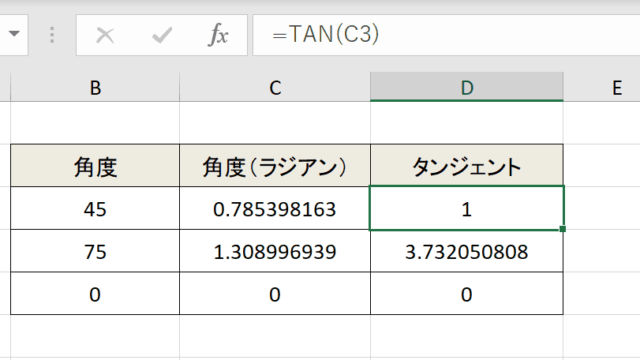Select the tangent result cell showing 1
The image size is (640, 360).
(x=467, y=208)
